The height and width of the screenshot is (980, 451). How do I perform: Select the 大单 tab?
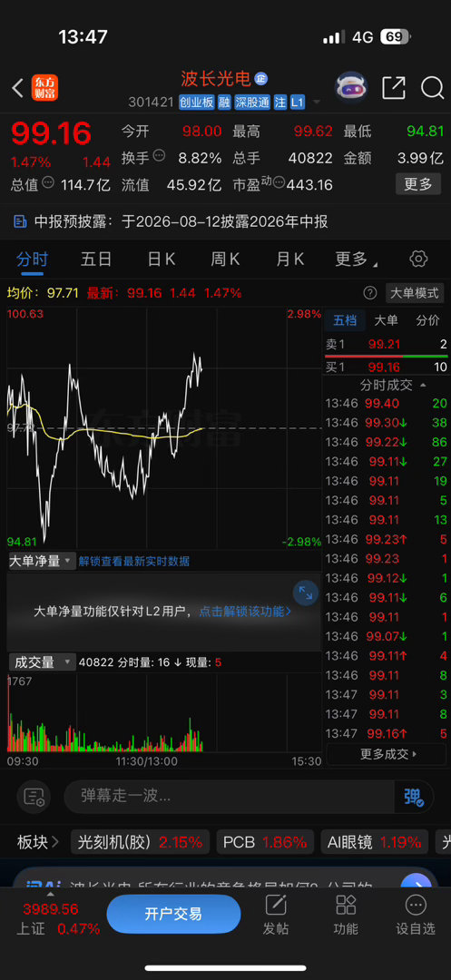[x=386, y=320]
